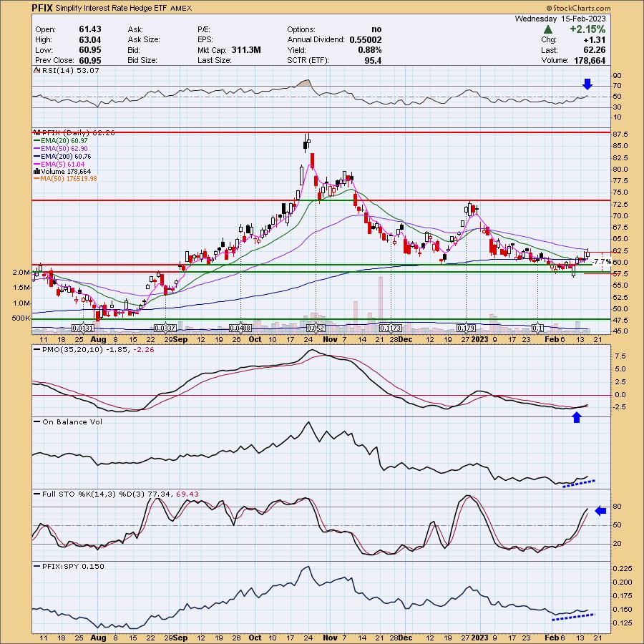Click the Oct label on price chart axis

pos(255,339)
